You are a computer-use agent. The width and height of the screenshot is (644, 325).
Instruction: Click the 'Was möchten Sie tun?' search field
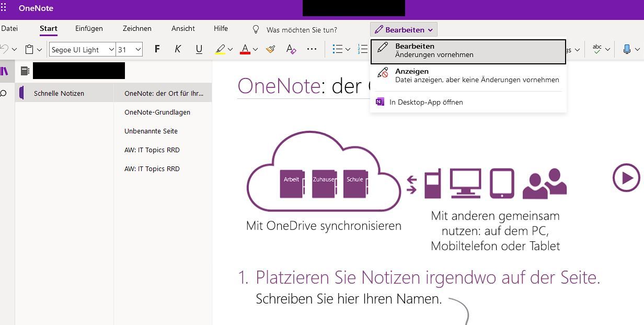coord(302,30)
